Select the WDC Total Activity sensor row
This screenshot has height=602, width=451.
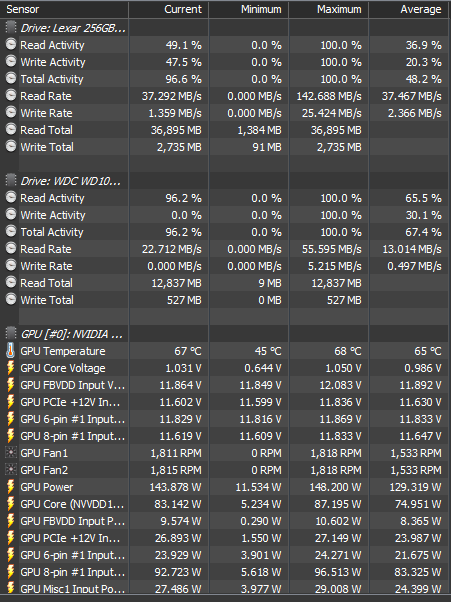(x=225, y=232)
